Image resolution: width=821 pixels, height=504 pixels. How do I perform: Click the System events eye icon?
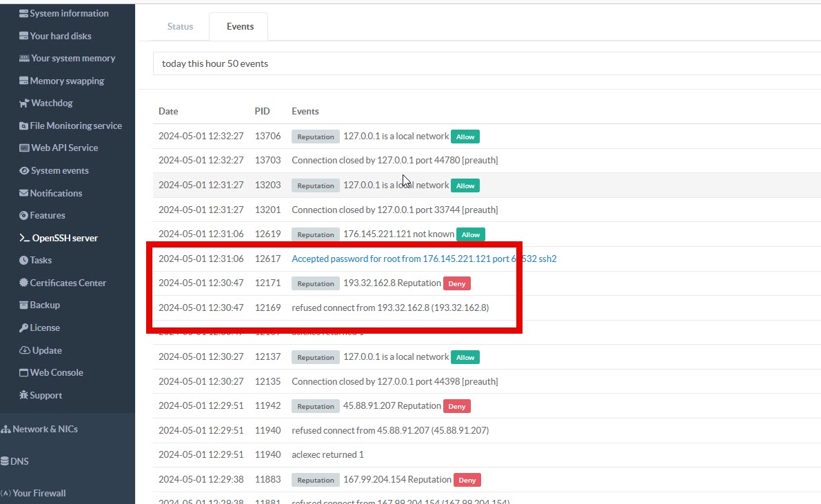[24, 171]
